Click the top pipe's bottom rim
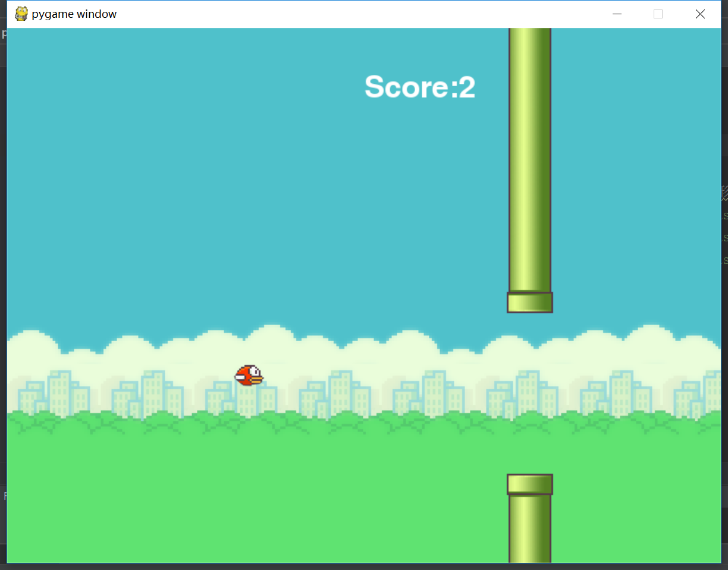Screen dimensions: 728x570 [529, 302]
